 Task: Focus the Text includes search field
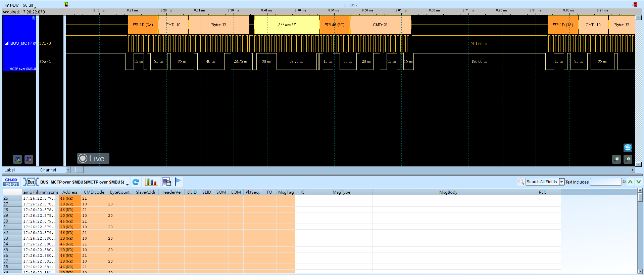tap(605, 182)
